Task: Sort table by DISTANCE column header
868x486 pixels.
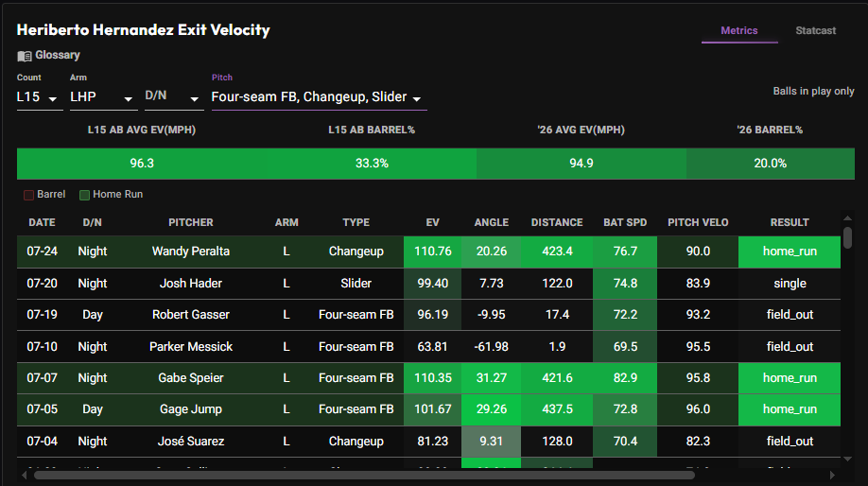Action: [x=557, y=222]
